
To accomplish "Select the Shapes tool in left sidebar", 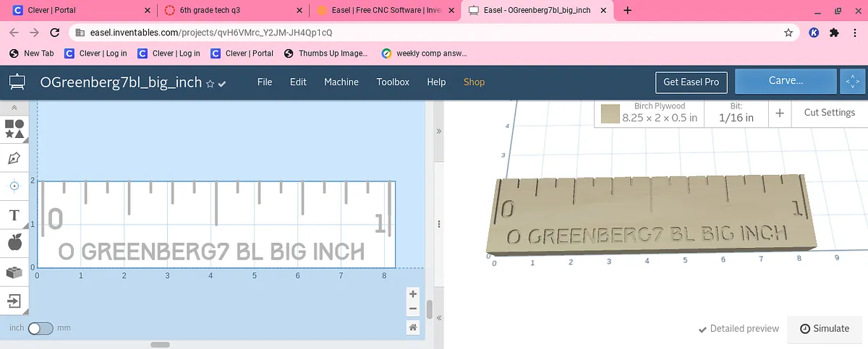I will click(x=14, y=129).
